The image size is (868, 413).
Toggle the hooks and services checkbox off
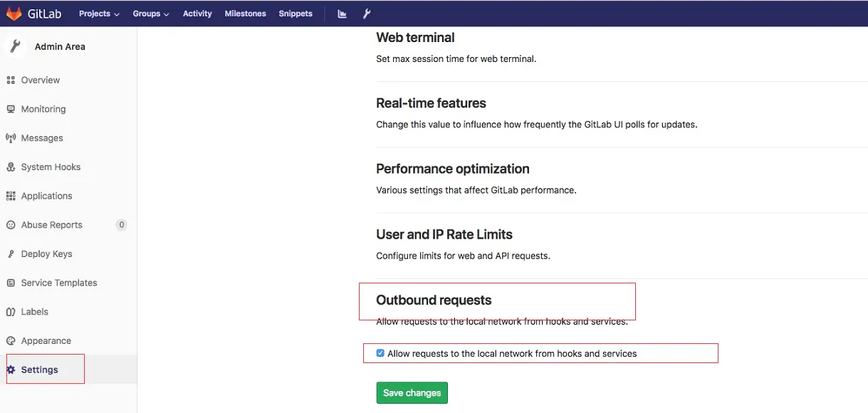(x=380, y=352)
